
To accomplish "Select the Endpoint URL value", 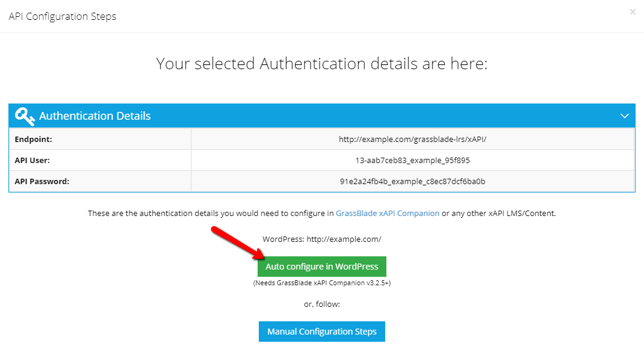I will [x=412, y=139].
